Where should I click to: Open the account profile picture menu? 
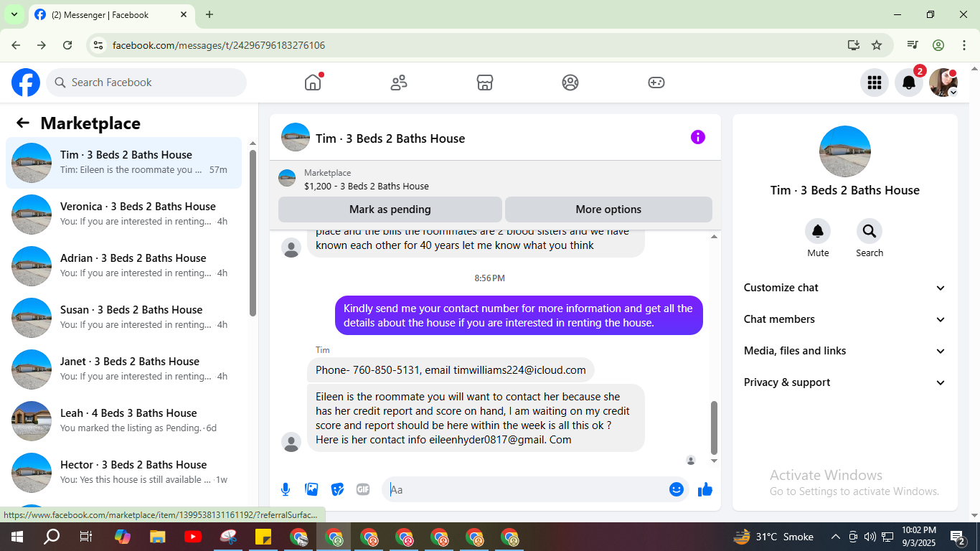(x=943, y=83)
